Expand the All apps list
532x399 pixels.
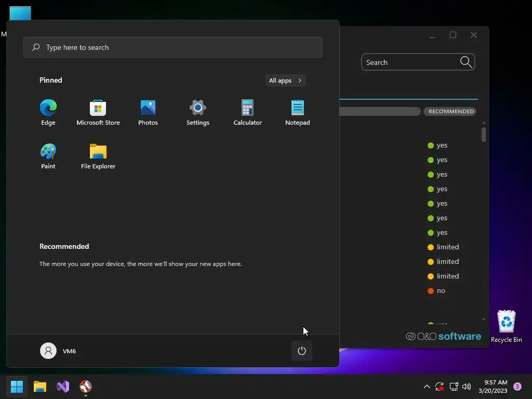(285, 81)
